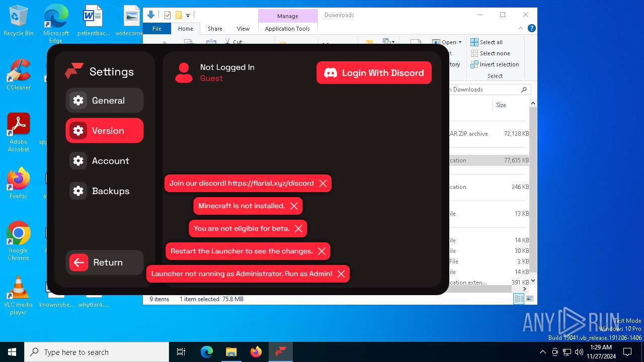
Task: Show hidden system tray icons
Action: [542, 352]
